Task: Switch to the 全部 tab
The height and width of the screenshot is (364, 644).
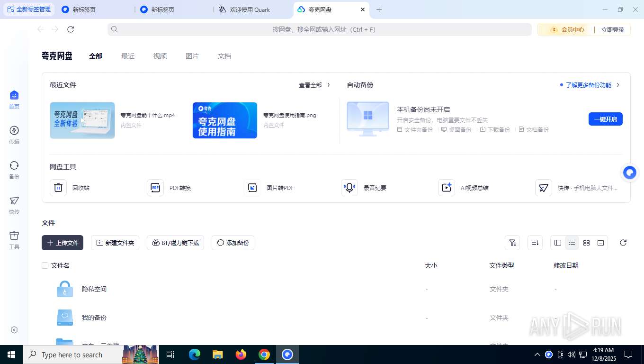Action: [96, 56]
